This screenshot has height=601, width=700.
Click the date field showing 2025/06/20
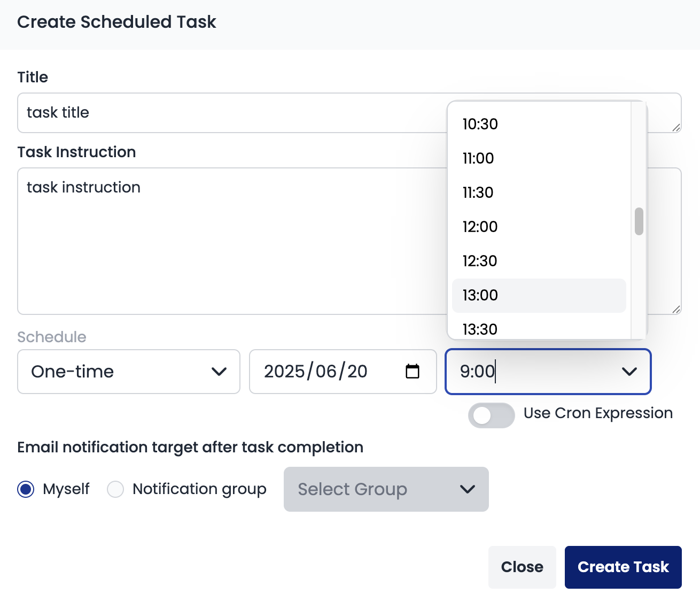[x=321, y=371]
